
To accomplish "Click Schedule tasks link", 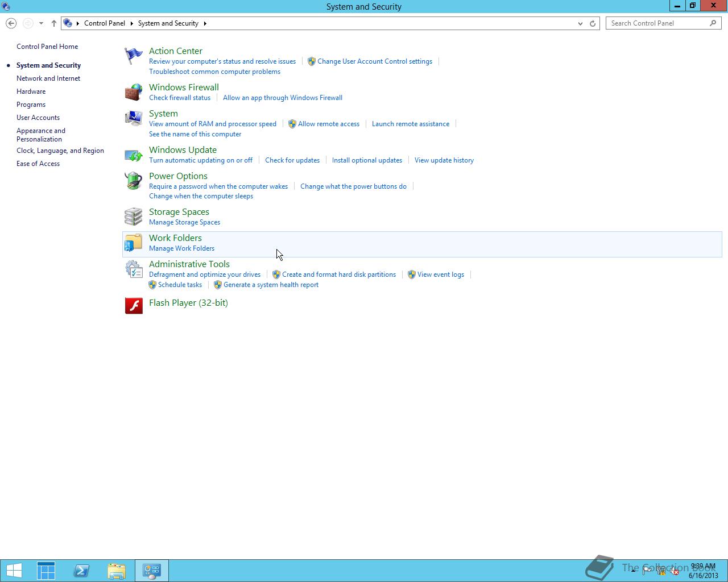I will click(x=180, y=285).
